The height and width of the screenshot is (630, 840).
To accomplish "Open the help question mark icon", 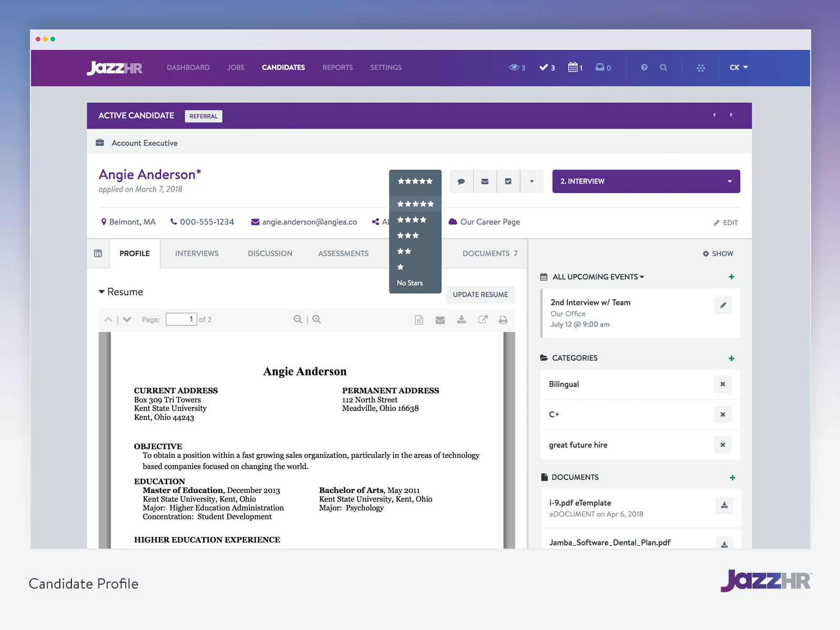I will click(x=644, y=68).
